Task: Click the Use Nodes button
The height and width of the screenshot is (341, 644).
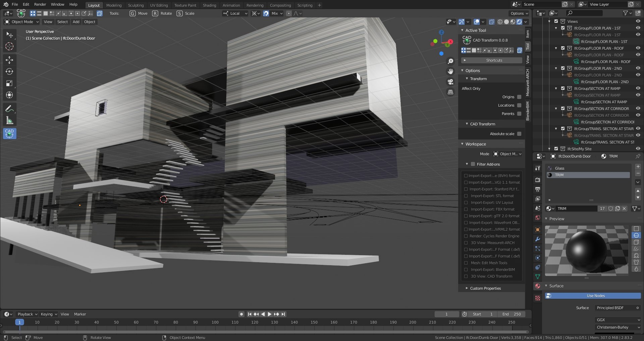Action: pos(595,295)
